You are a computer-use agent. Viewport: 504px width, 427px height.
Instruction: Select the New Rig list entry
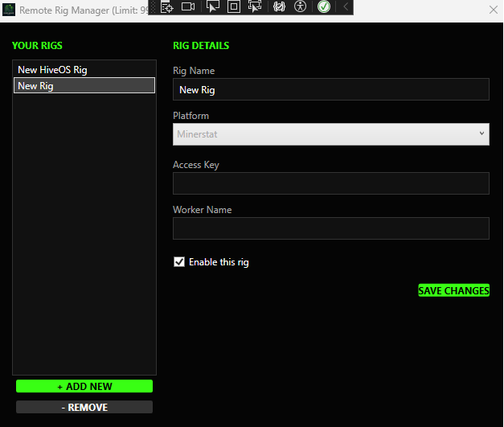click(x=84, y=85)
